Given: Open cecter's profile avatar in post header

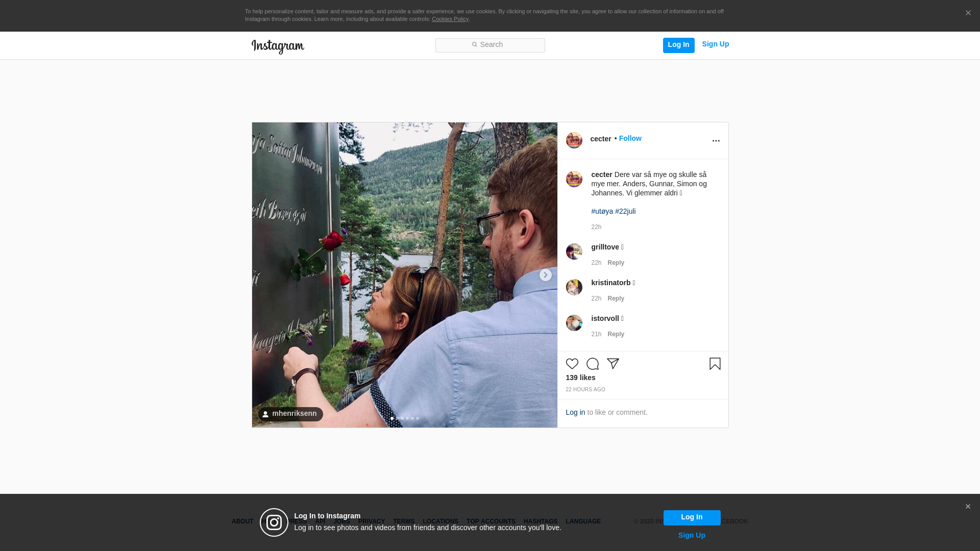Looking at the screenshot, I should click(574, 140).
